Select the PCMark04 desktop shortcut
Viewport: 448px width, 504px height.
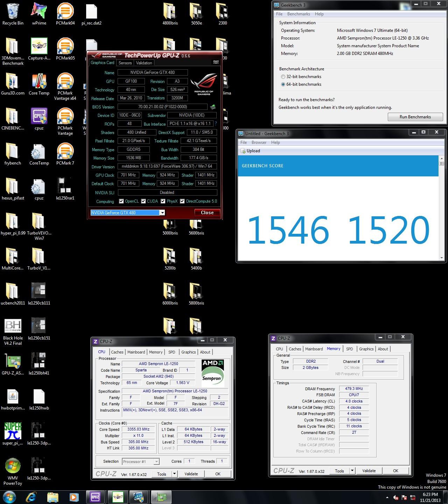tap(65, 14)
